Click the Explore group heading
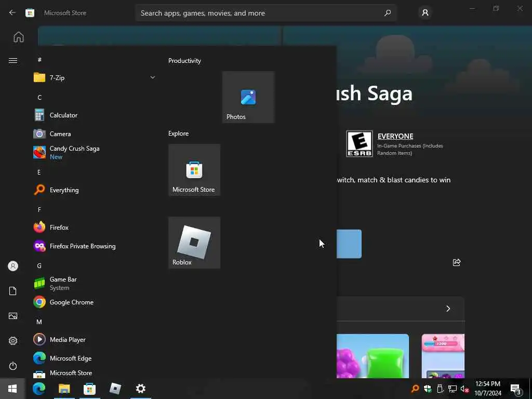Image resolution: width=532 pixels, height=399 pixels. coord(179,134)
